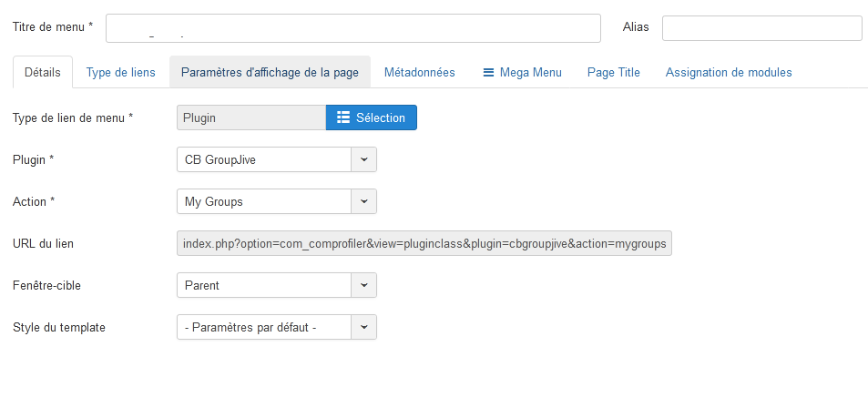Click the Style du template label
The width and height of the screenshot is (868, 398).
click(58, 327)
